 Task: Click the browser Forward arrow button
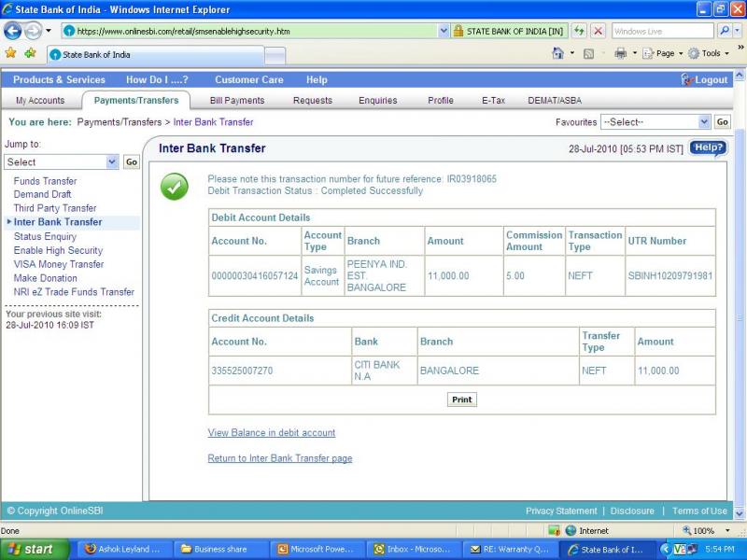(x=33, y=32)
